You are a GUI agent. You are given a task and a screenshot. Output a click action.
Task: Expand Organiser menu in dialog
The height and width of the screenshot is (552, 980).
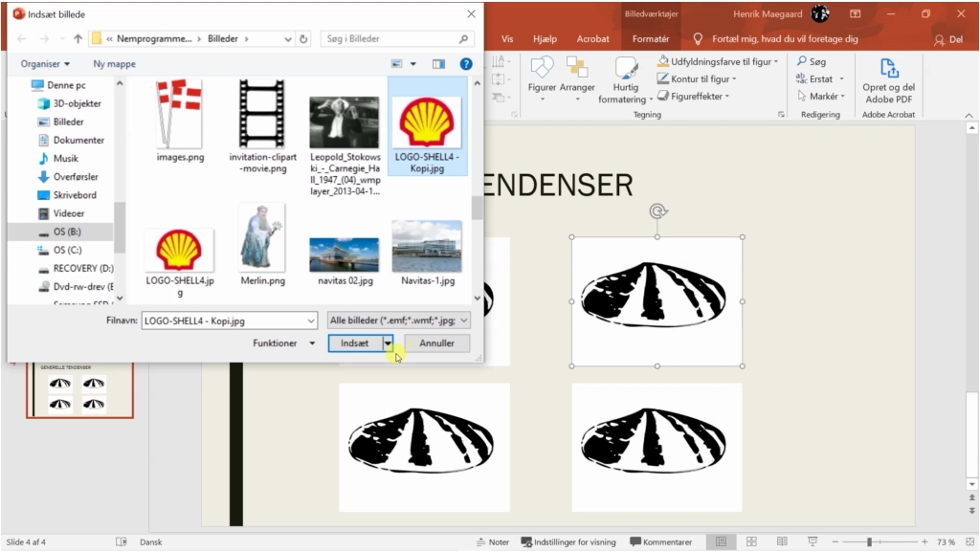click(45, 64)
